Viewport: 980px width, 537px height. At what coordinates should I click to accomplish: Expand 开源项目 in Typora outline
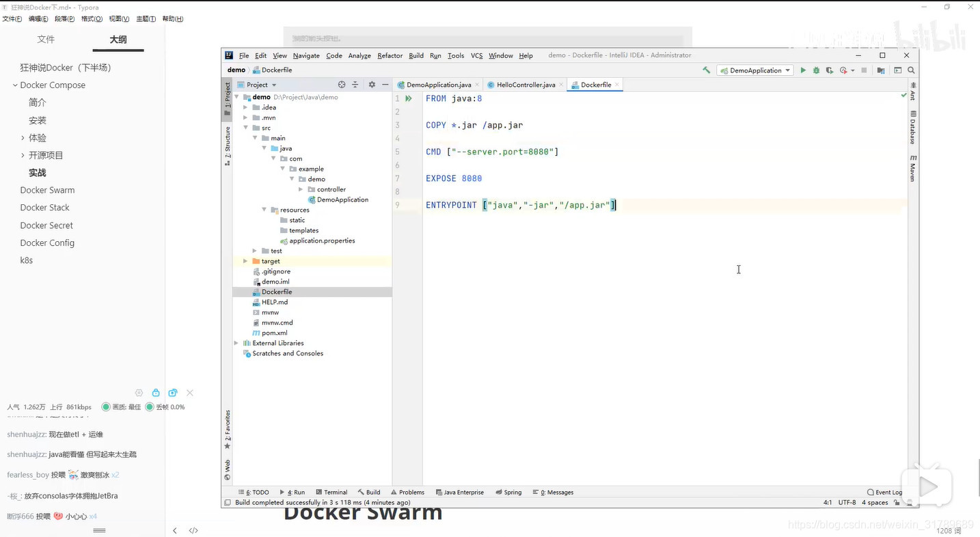click(23, 155)
